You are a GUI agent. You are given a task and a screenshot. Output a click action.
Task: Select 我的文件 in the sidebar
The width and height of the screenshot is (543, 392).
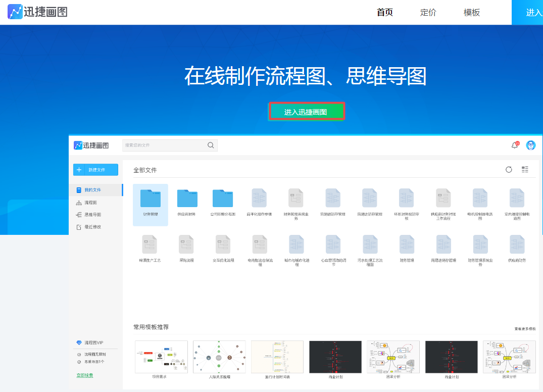point(96,190)
